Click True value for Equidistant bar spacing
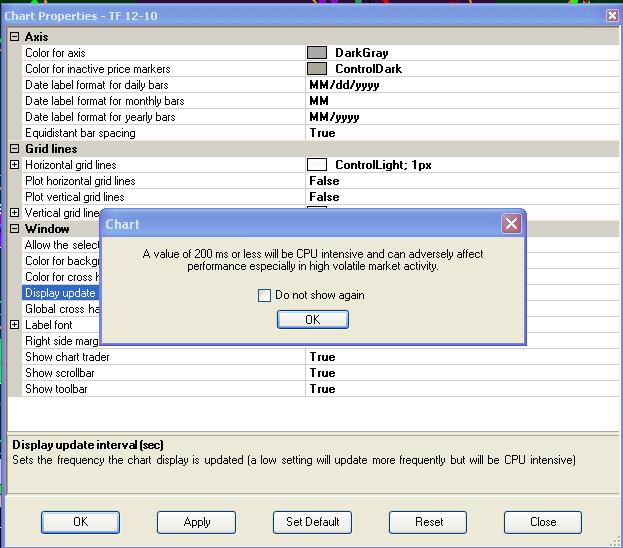 [462, 133]
